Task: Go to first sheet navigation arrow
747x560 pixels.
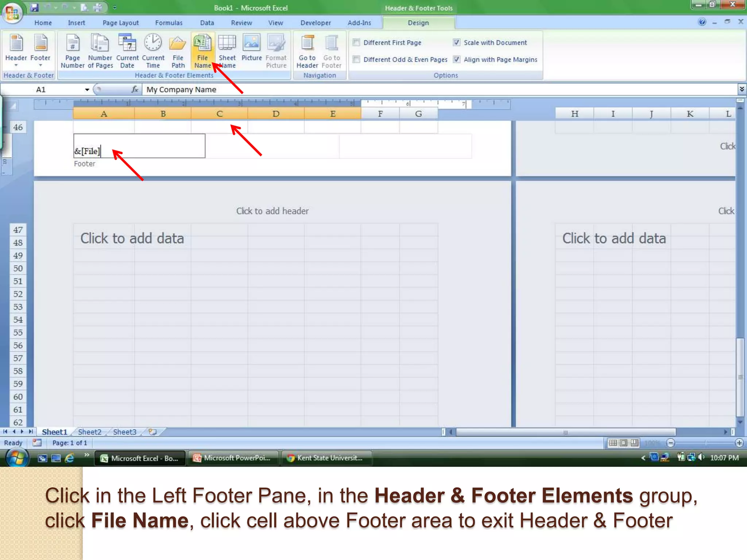Action: click(5, 432)
